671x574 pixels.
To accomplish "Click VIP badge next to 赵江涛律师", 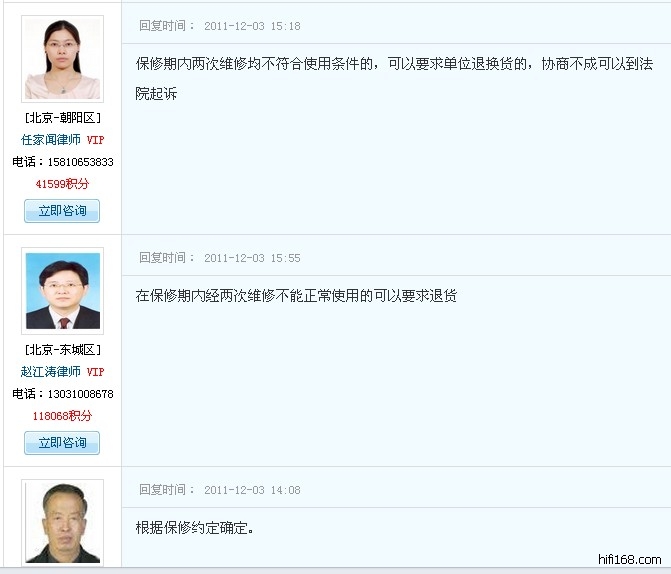I will [95, 372].
